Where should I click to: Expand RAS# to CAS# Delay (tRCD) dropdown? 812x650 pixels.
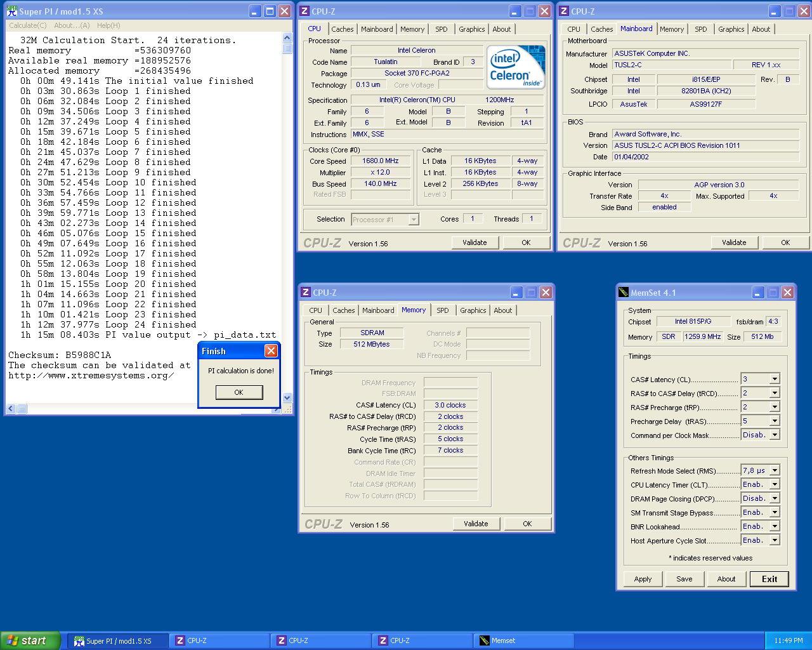[x=775, y=393]
